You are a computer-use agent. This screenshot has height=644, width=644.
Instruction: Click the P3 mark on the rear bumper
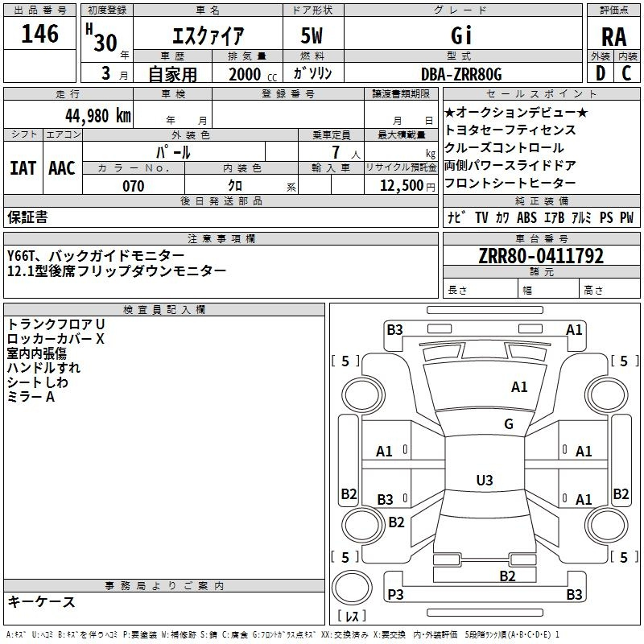(395, 595)
